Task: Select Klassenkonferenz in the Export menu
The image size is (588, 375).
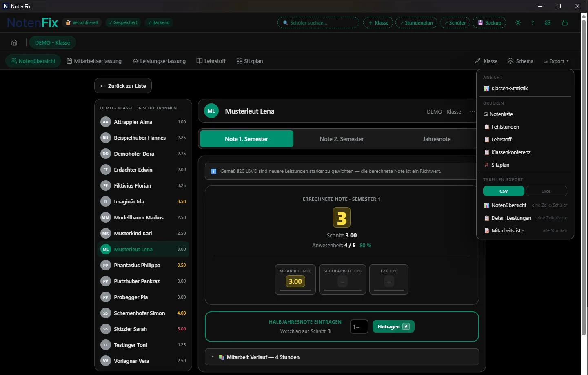Action: (x=525, y=152)
